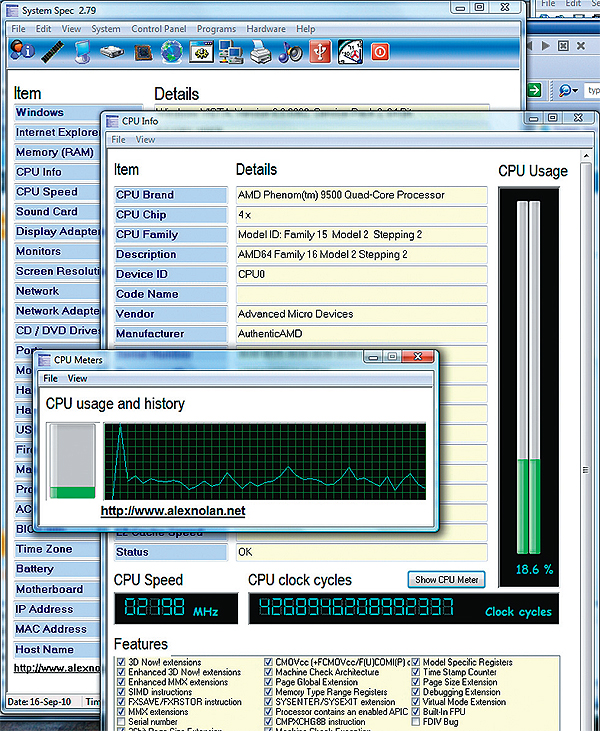Click the CPU usage history graph
This screenshot has height=731, width=600.
(x=265, y=461)
